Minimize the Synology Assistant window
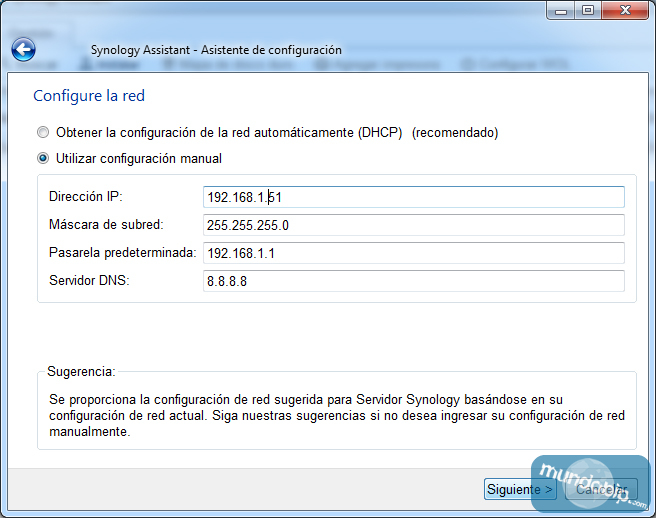Viewport: 656px width, 518px height. [561, 10]
